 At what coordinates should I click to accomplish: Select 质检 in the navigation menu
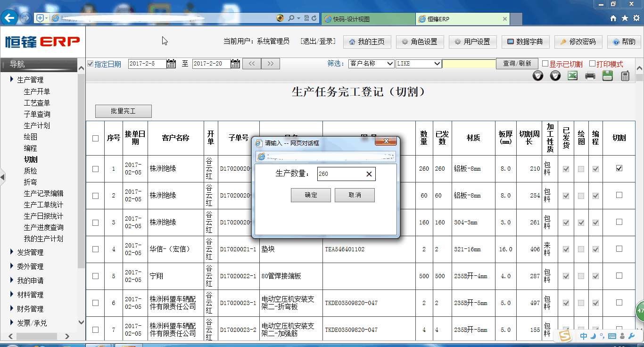coord(30,170)
